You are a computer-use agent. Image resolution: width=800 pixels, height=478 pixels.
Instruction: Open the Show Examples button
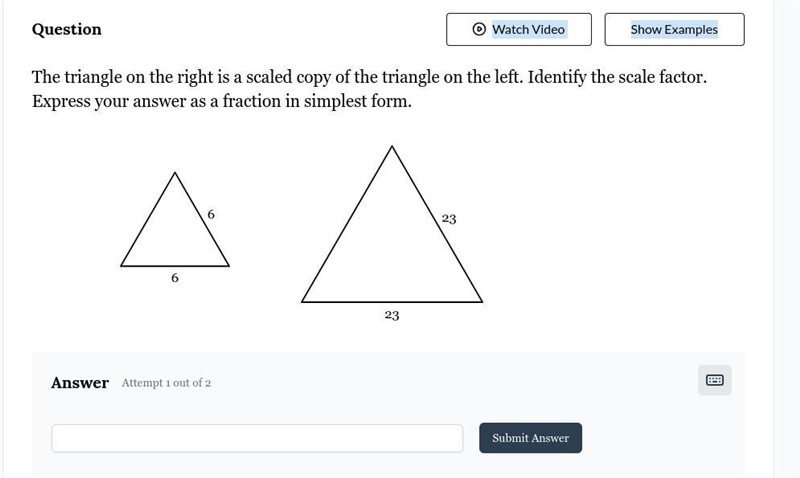pyautogui.click(x=674, y=30)
